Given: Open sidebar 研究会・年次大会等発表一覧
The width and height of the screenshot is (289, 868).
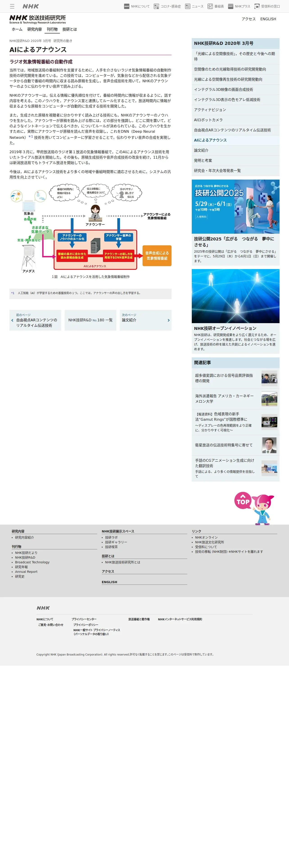Looking at the screenshot, I should [x=235, y=171].
